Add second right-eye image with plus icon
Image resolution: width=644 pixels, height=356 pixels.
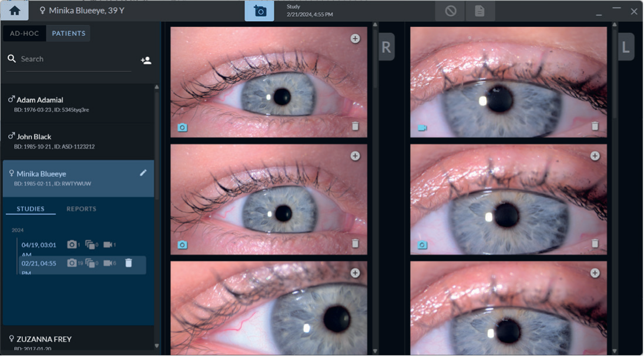pos(355,156)
